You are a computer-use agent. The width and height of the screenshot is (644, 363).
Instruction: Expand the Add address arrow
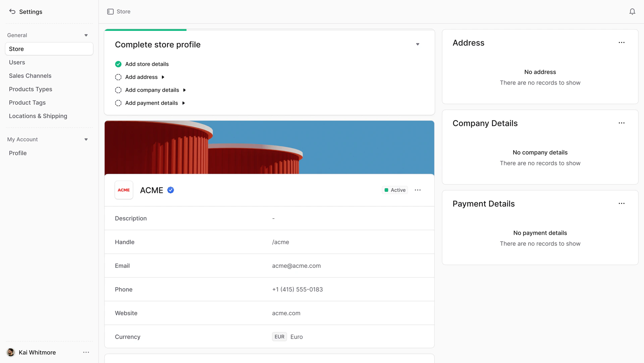tap(163, 77)
